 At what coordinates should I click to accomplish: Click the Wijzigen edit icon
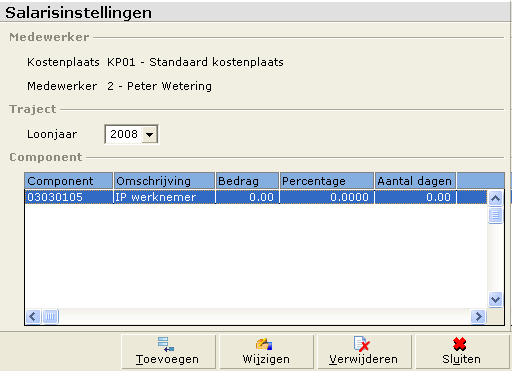(264, 344)
